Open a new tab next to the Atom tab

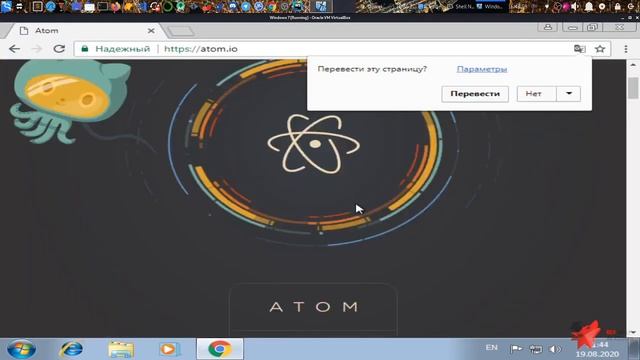coord(181,31)
